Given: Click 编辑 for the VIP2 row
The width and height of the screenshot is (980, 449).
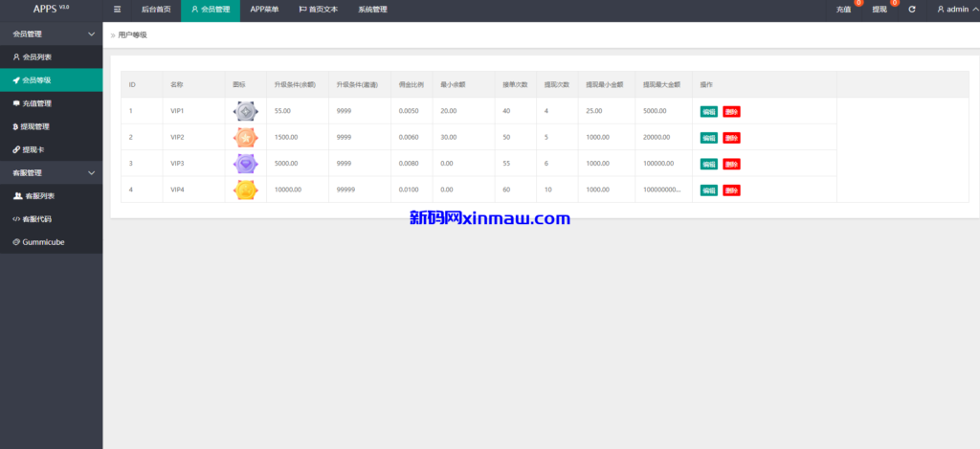Looking at the screenshot, I should pos(709,138).
